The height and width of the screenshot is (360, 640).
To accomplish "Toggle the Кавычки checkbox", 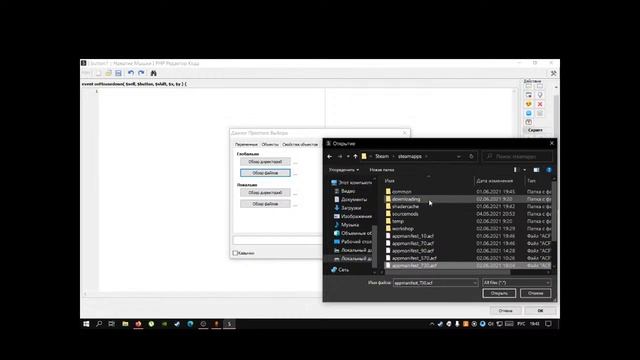I will pos(235,253).
